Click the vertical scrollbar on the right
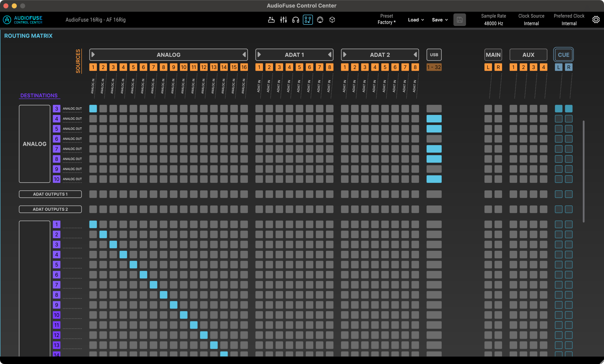Image resolution: width=604 pixels, height=364 pixels. click(x=583, y=171)
